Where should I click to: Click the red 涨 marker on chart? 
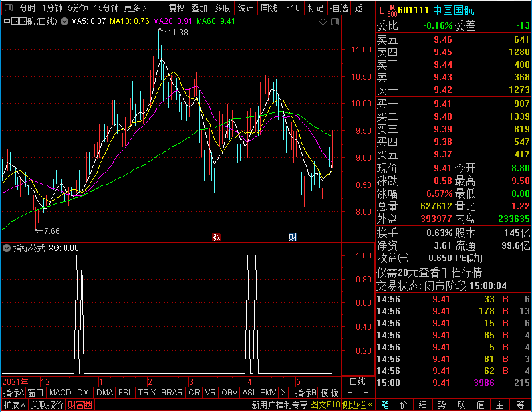[216, 237]
